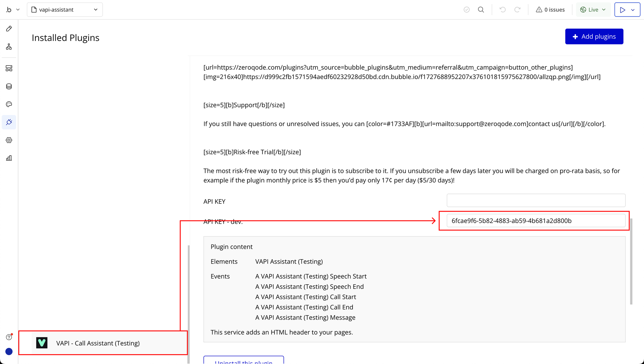644x364 pixels.
Task: Expand the vapi-assistant page dropdown
Action: pos(65,10)
